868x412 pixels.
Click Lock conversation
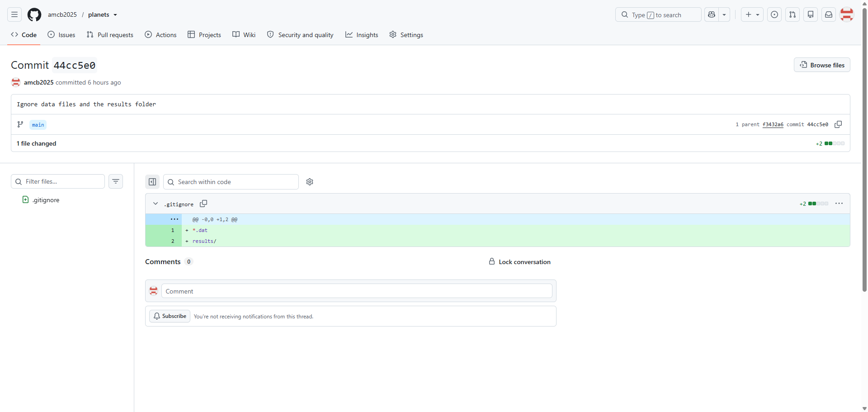click(519, 262)
